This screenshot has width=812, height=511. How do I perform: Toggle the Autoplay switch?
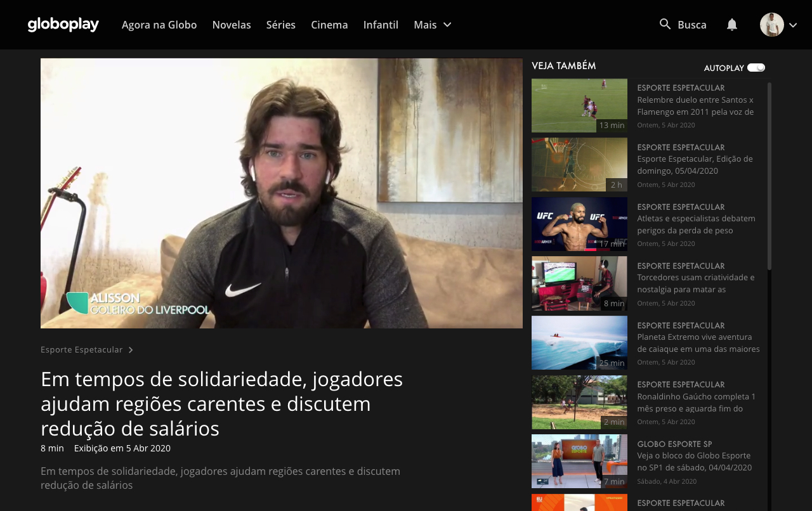coord(756,67)
